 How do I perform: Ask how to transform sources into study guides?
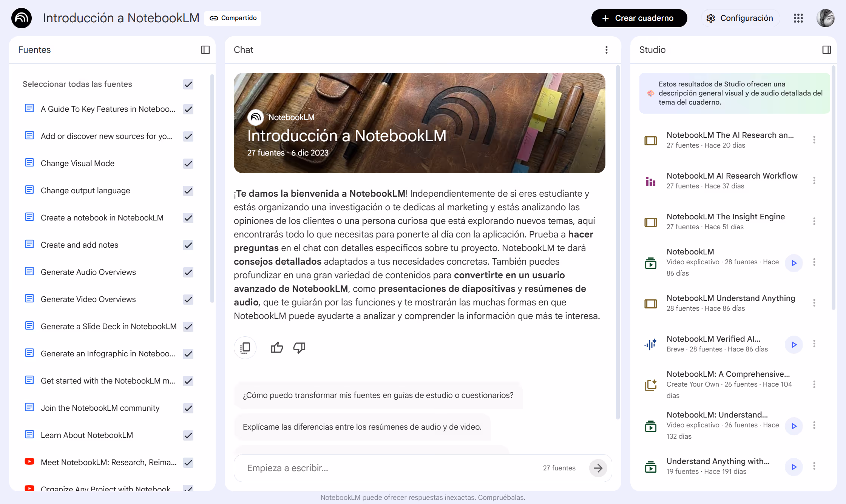coord(378,395)
